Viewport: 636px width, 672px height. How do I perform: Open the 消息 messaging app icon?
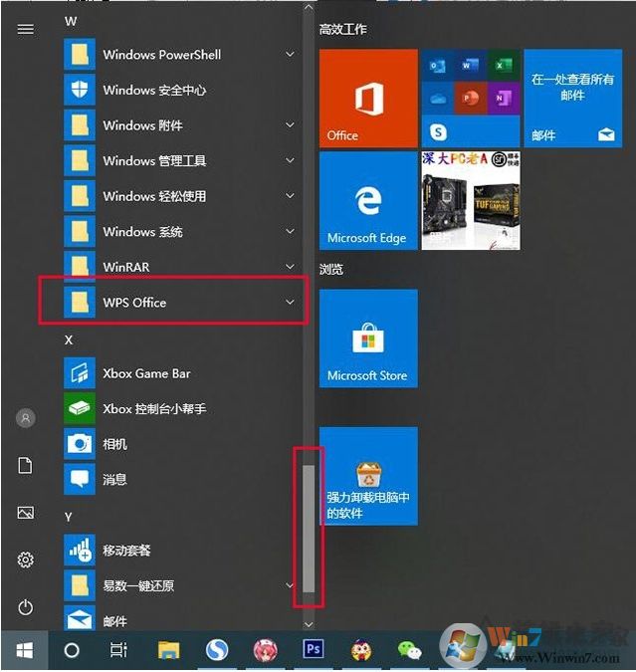[x=80, y=479]
